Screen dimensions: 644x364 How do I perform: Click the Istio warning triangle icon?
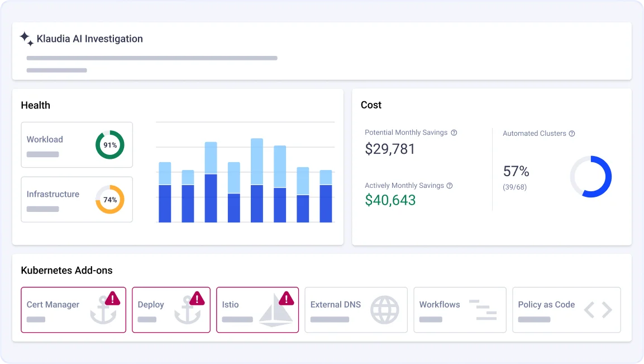[286, 298]
